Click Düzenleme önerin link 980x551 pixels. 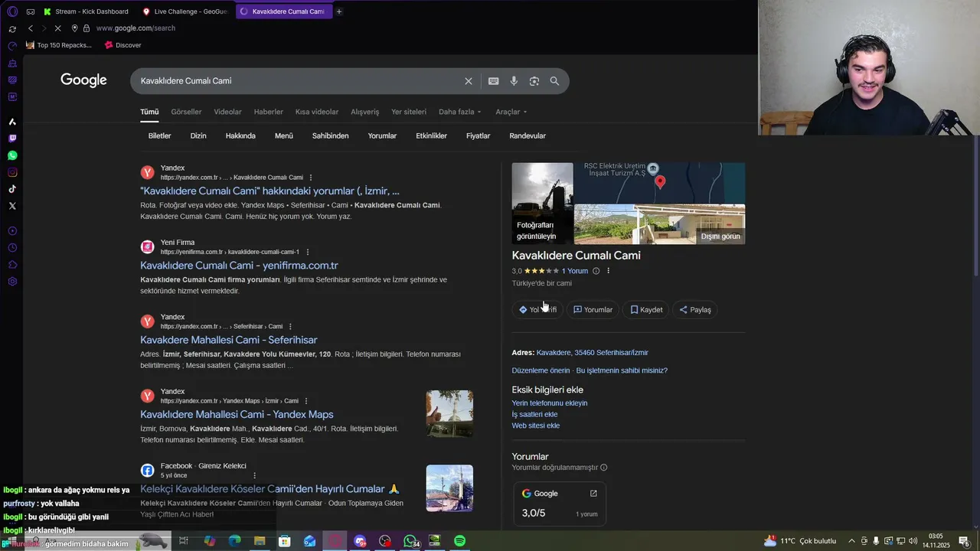click(x=541, y=370)
